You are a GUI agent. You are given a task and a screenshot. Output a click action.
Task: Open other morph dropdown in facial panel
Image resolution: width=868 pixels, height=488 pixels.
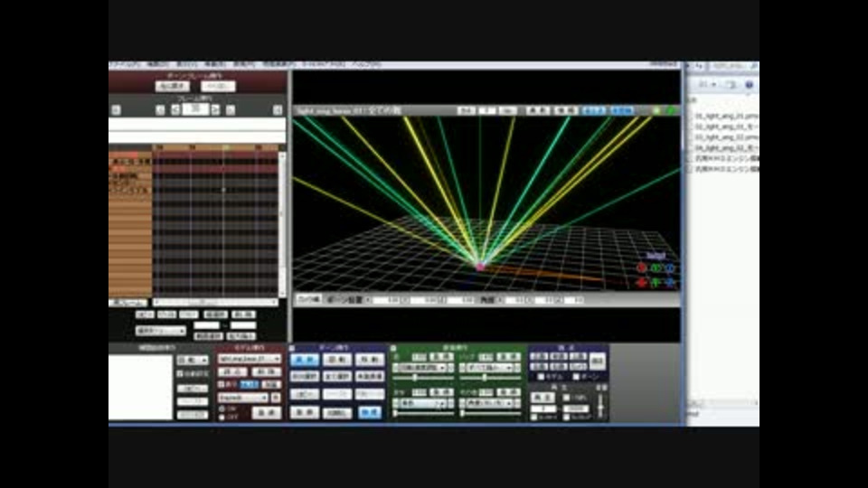[490, 403]
